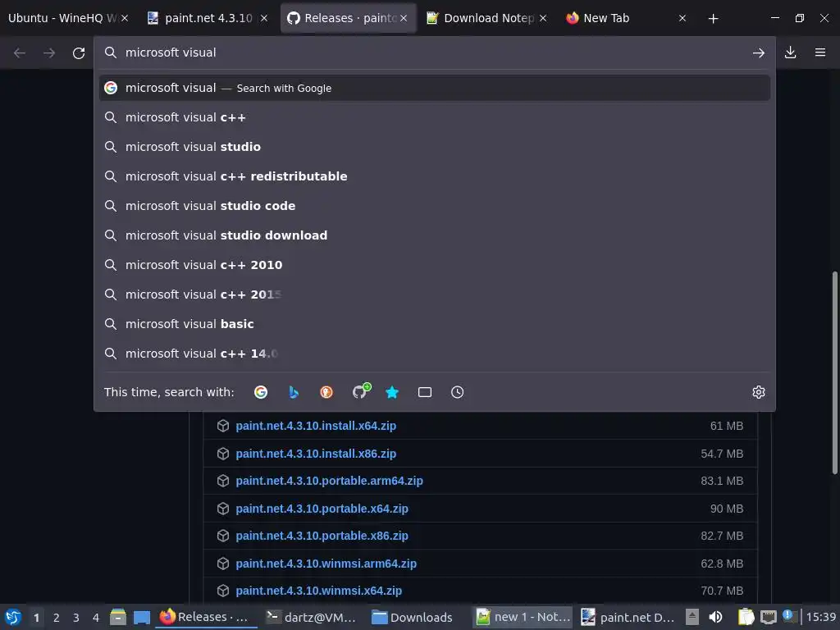Search this time with Bing icon

point(293,392)
